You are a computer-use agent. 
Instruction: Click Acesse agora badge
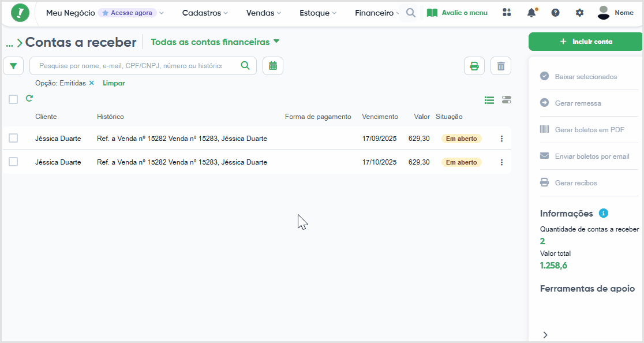pyautogui.click(x=128, y=13)
